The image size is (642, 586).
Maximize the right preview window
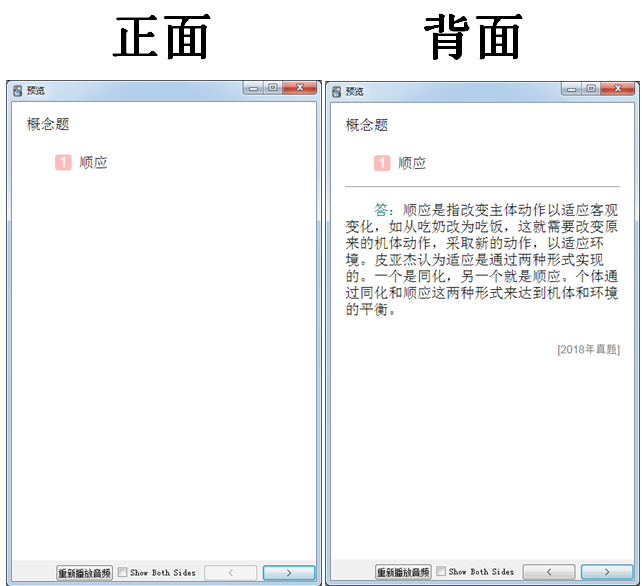(x=591, y=88)
